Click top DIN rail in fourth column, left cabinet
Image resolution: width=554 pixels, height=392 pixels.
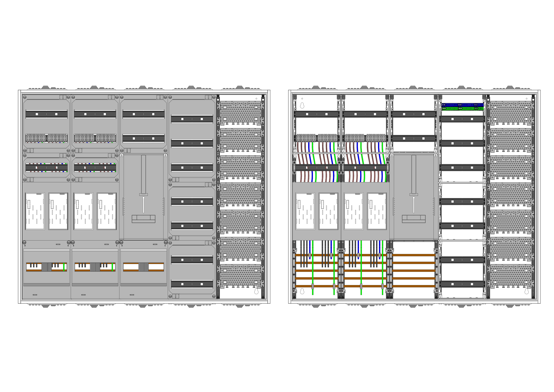pyautogui.click(x=192, y=119)
